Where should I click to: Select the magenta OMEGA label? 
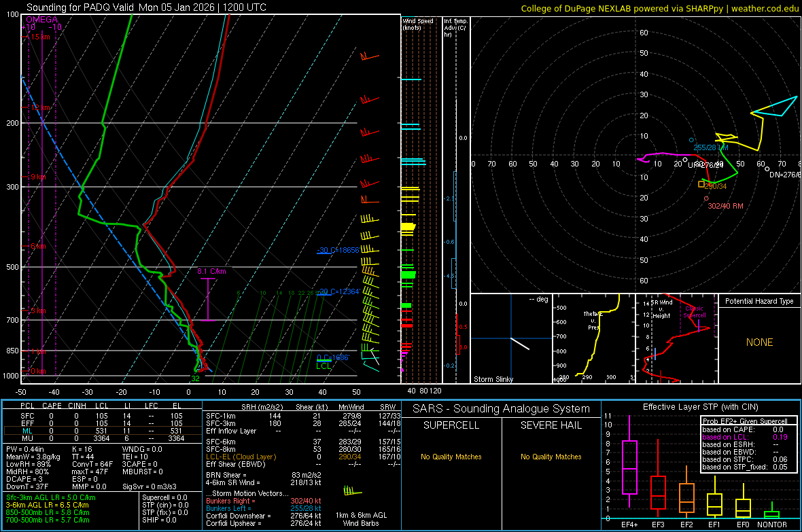point(42,20)
